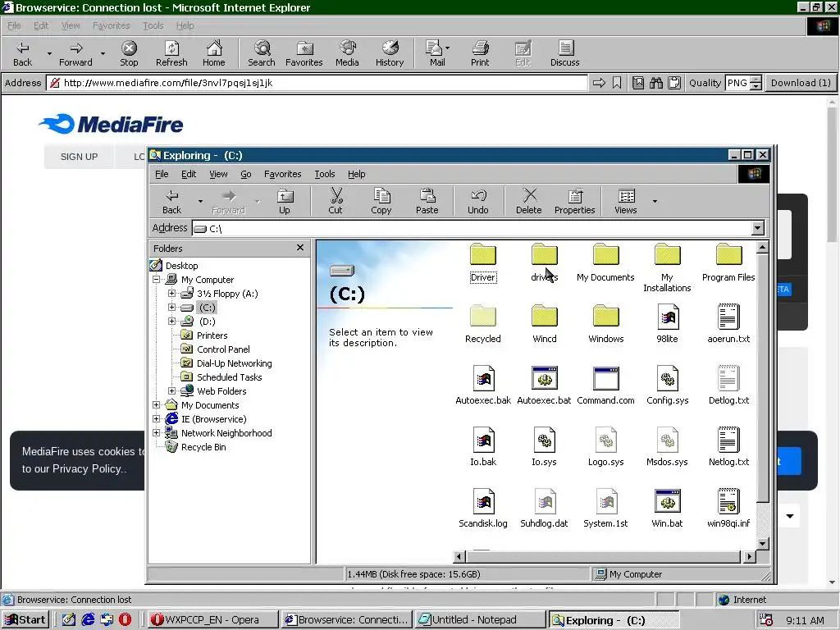Viewport: 840px width, 630px height.
Task: Open the Explorer address bar dropdown
Action: (757, 228)
